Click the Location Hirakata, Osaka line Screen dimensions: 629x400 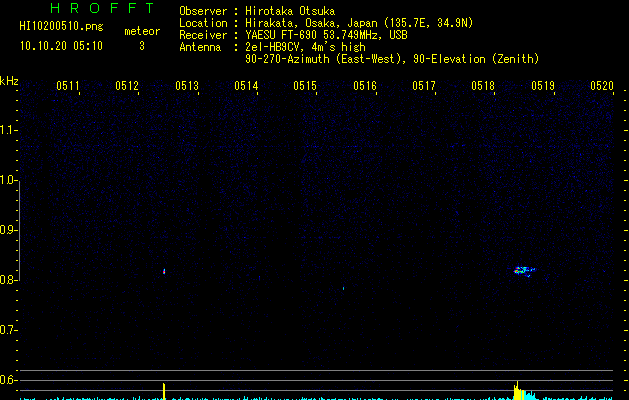point(326,23)
